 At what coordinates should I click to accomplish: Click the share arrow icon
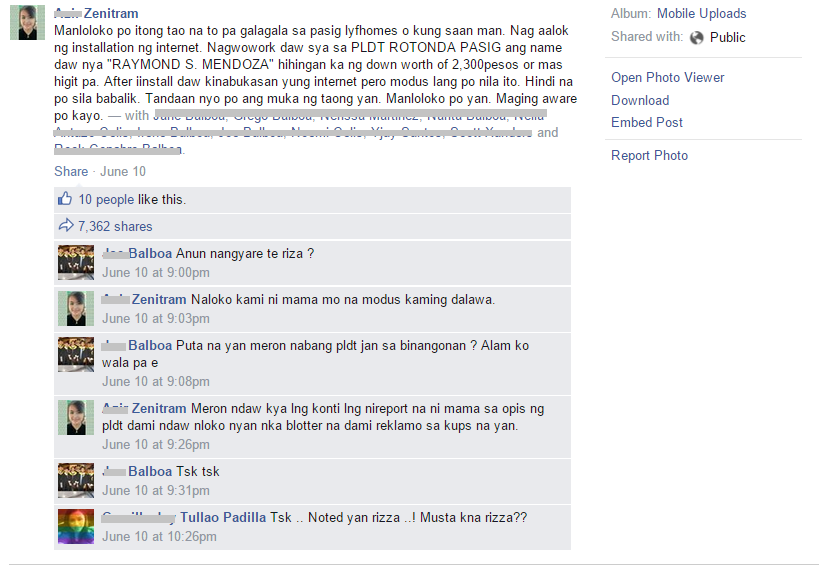click(x=66, y=226)
